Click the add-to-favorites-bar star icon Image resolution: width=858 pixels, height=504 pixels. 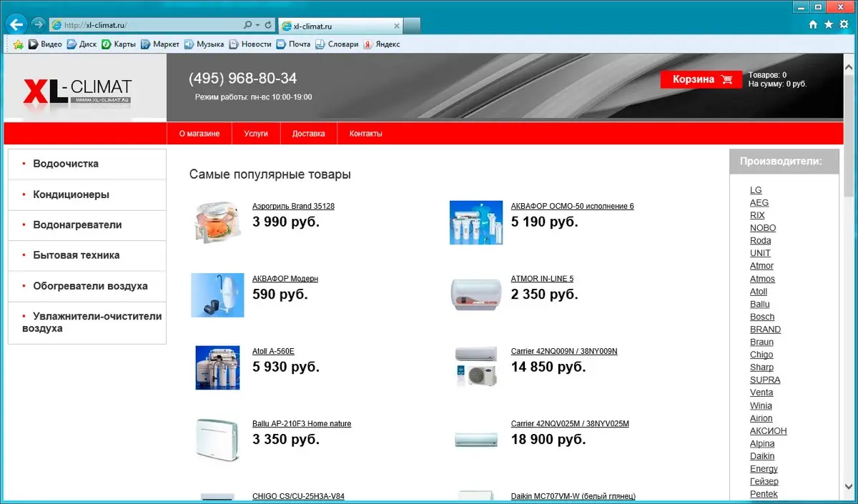(19, 44)
